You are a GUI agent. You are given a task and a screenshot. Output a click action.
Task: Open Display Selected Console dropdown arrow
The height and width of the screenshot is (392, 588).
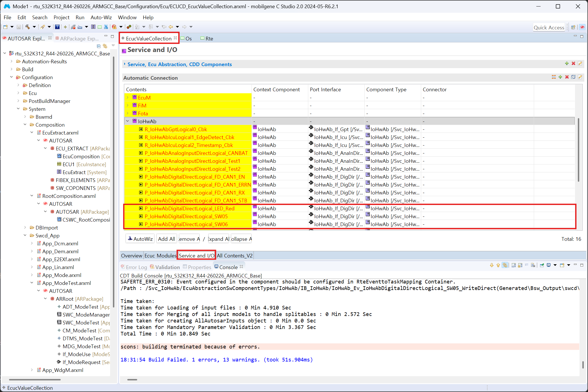(555, 265)
